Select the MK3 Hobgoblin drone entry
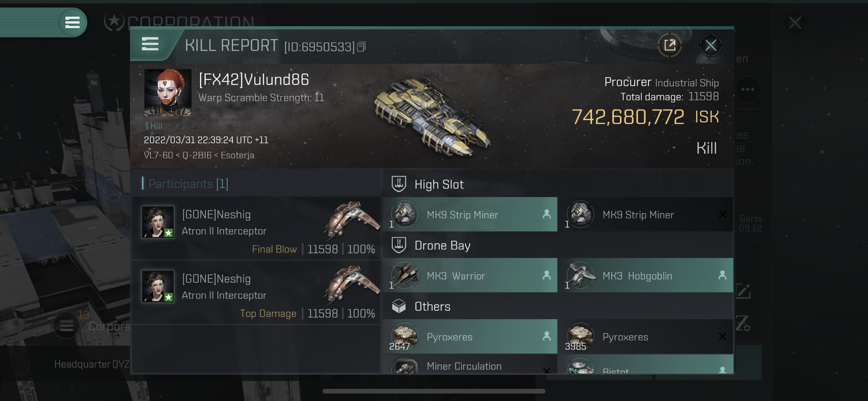 645,275
